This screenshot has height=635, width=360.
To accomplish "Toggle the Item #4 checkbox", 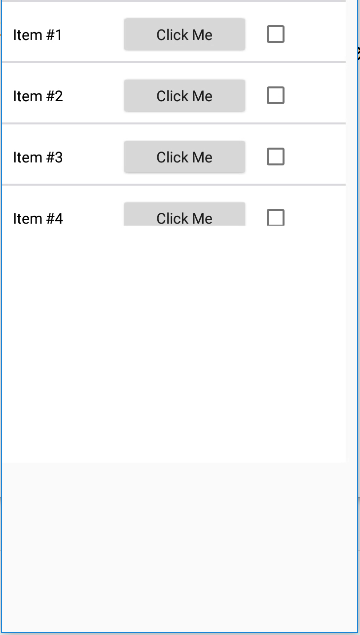I will click(x=276, y=217).
